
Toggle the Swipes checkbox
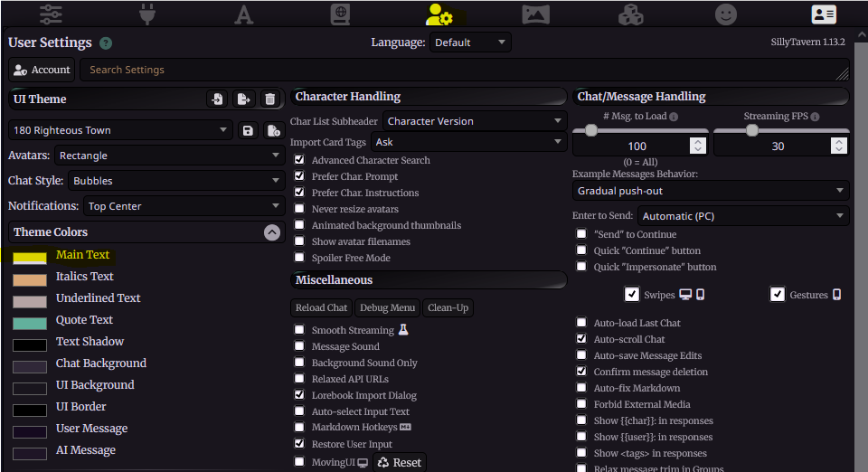click(x=632, y=295)
